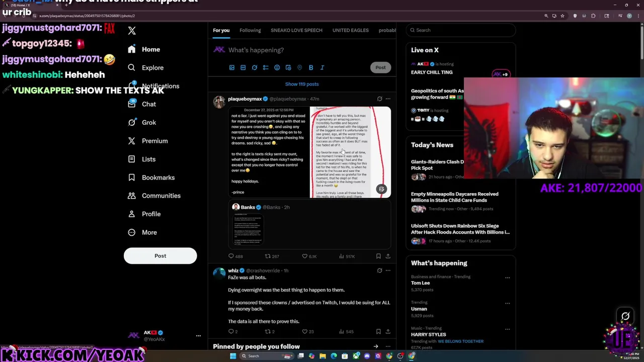Reply to whiz's post with 2 replies
The width and height of the screenshot is (644, 362).
pos(233,331)
